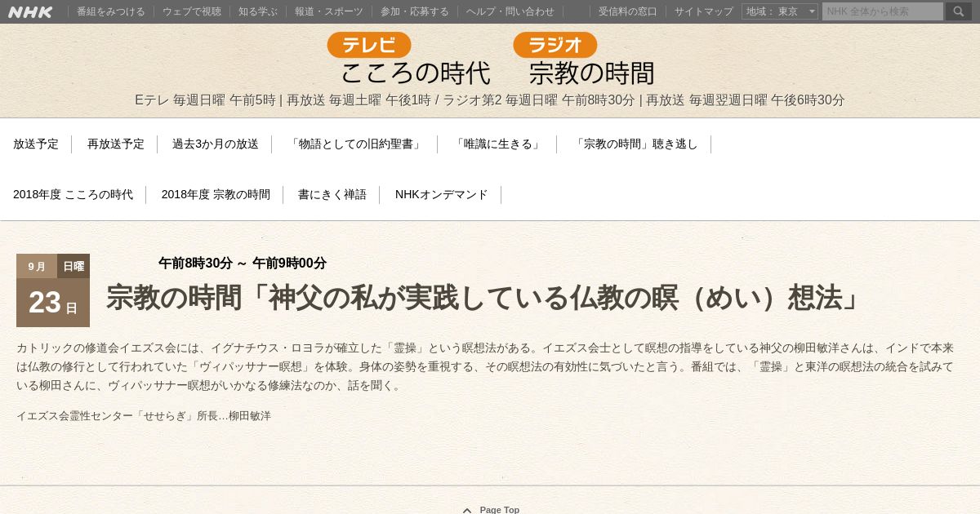Open 過去3か月の放送
The image size is (980, 514).
coord(216,144)
